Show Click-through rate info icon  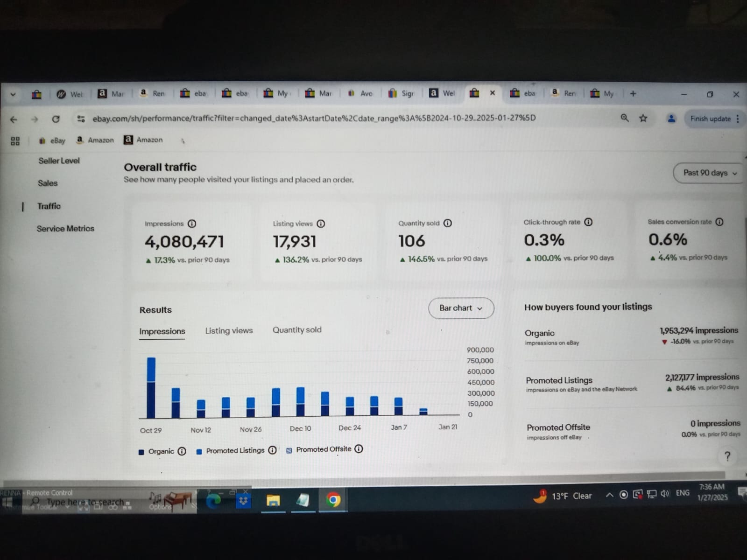(588, 222)
